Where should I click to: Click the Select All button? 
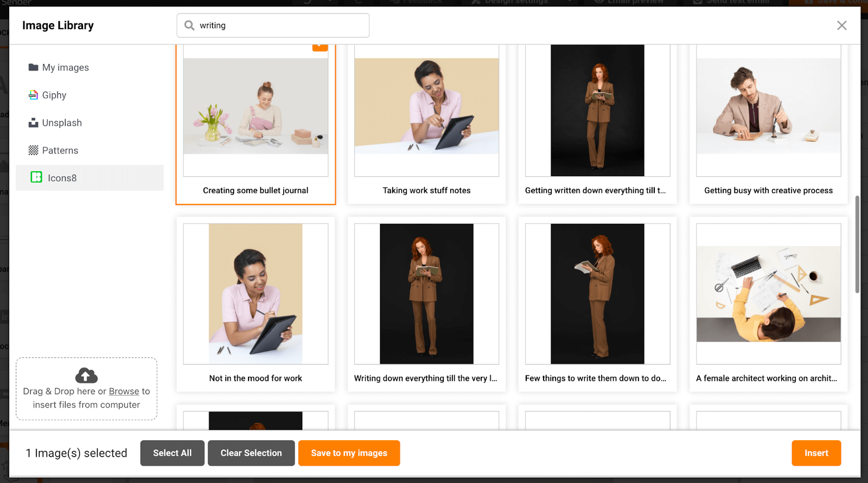tap(173, 453)
